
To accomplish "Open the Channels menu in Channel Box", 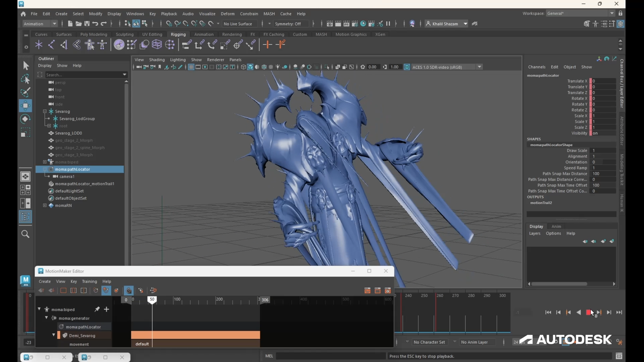I will coord(536,67).
